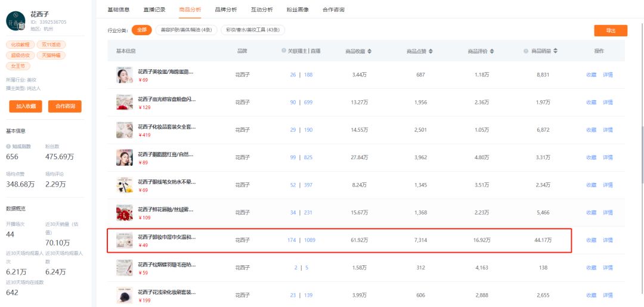Select the 全部 category filter
This screenshot has height=307, width=644.
[142, 30]
